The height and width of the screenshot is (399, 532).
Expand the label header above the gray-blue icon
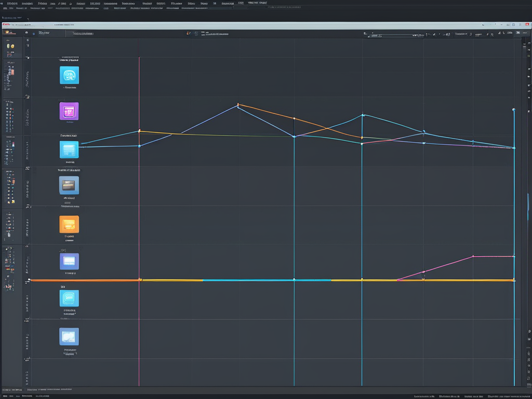69,170
